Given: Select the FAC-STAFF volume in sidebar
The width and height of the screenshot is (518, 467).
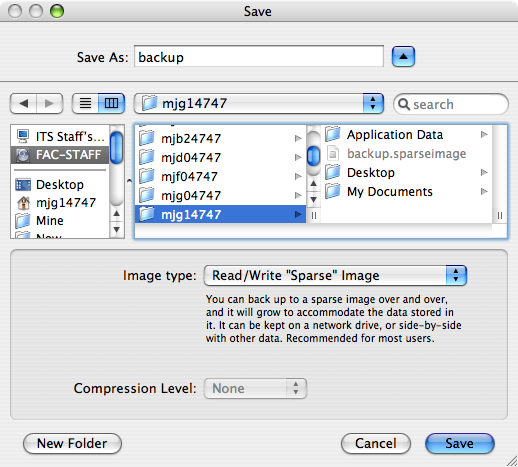Looking at the screenshot, I should 60,155.
